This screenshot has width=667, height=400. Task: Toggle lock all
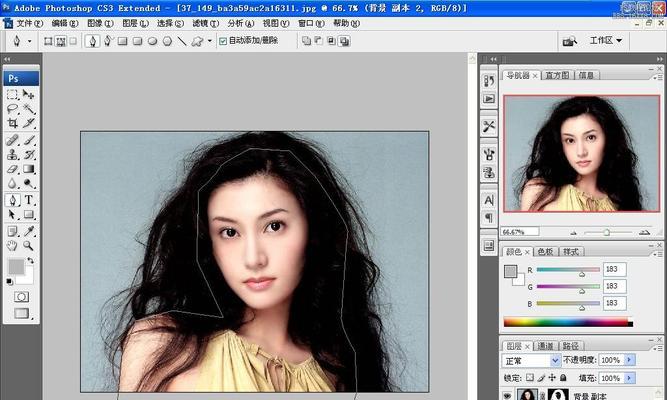(x=563, y=377)
